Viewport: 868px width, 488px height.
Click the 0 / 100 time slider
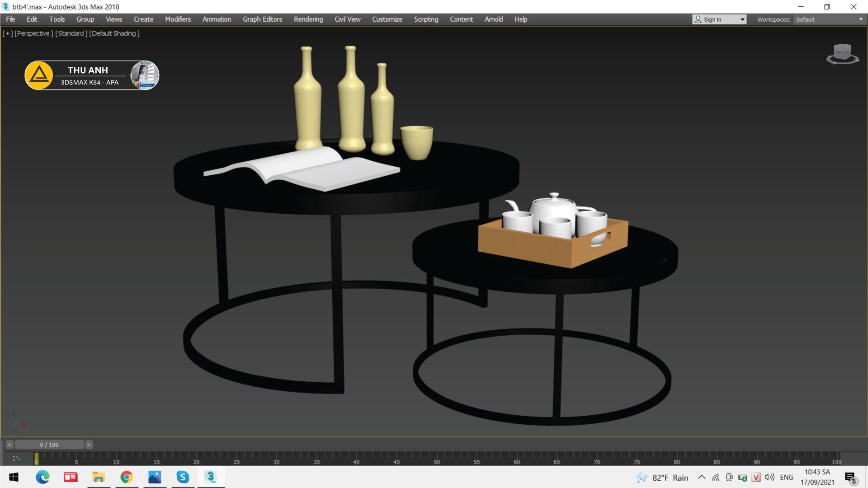49,445
